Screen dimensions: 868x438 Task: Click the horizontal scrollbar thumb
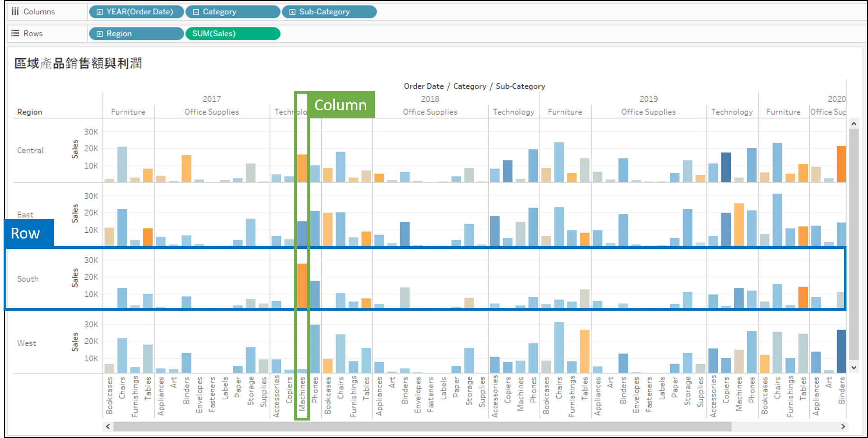pyautogui.click(x=422, y=426)
